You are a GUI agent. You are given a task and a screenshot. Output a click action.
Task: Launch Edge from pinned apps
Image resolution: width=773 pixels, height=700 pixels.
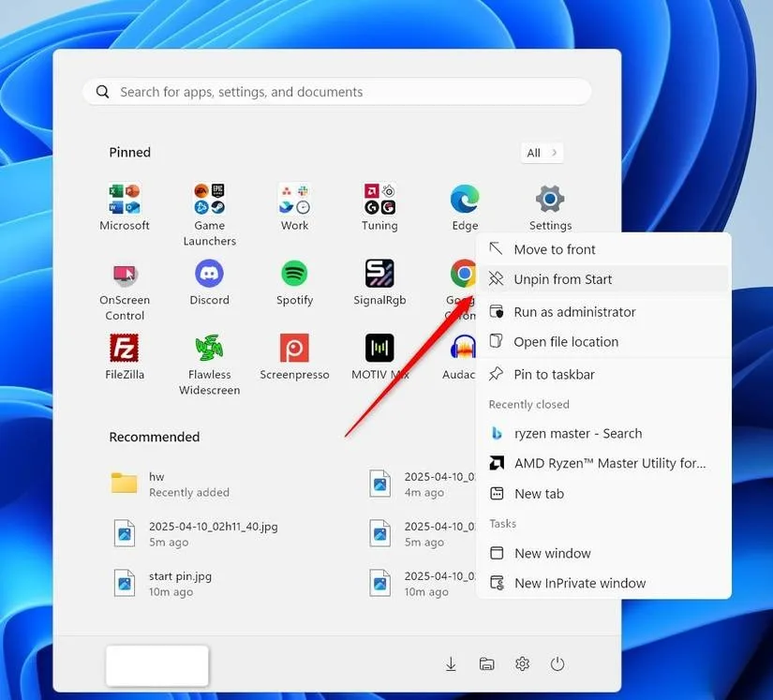(465, 199)
